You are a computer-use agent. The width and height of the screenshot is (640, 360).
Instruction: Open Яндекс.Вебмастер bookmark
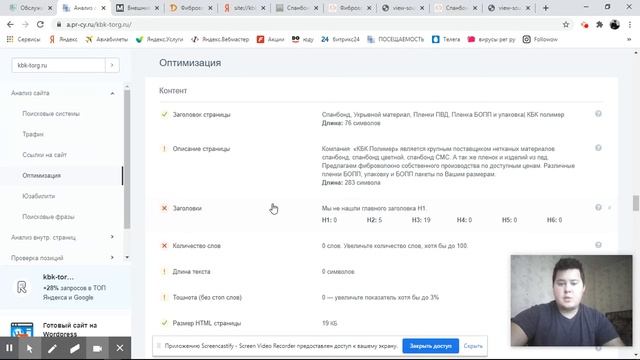(220, 40)
